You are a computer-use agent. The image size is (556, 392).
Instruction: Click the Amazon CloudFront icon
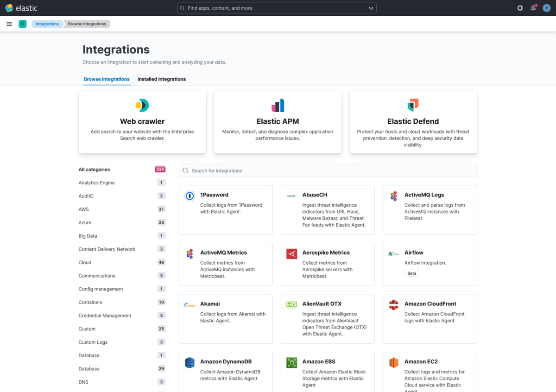(x=394, y=305)
